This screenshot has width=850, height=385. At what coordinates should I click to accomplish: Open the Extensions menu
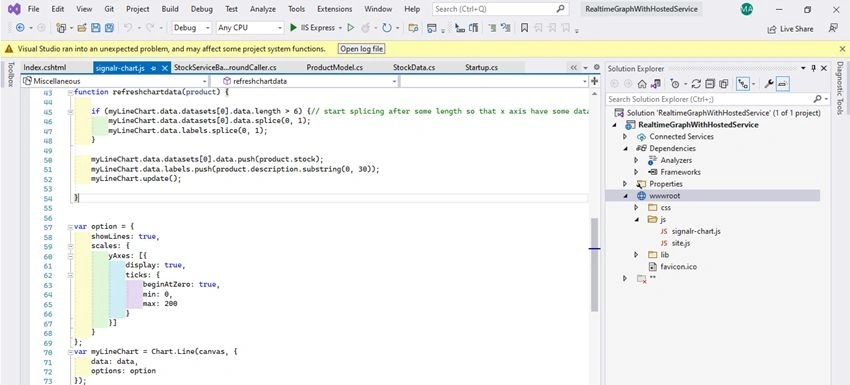click(334, 9)
